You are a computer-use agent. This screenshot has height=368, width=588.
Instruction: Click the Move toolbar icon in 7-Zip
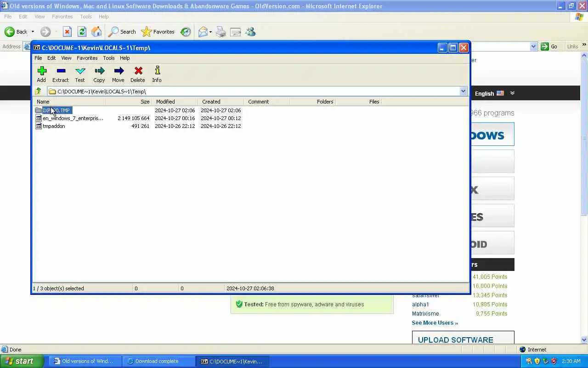point(119,74)
